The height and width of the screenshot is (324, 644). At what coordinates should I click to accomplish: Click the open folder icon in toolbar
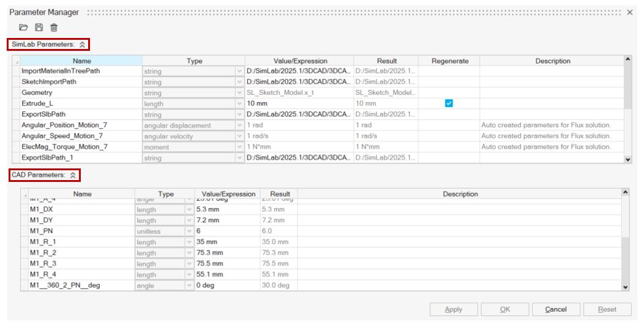coord(23,28)
